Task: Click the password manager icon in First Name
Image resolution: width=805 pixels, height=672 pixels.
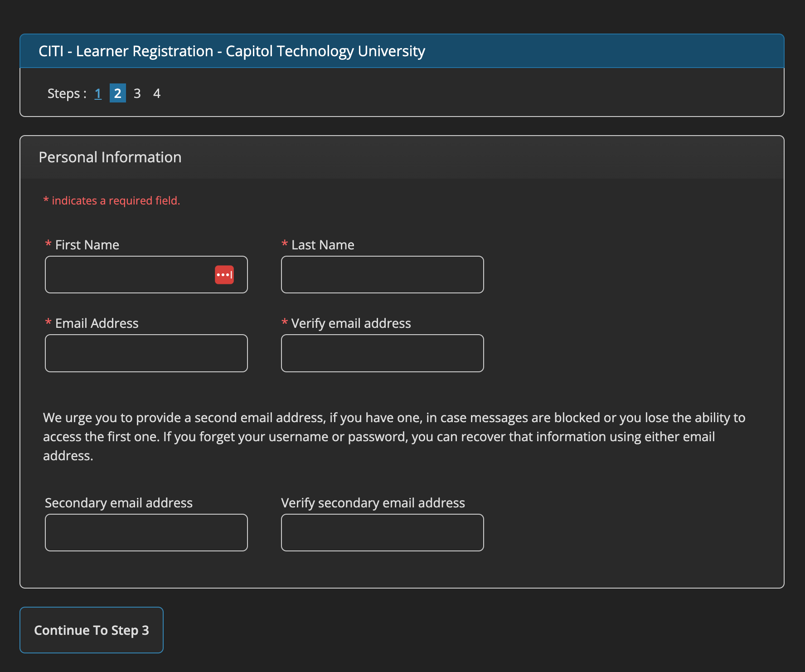Action: (224, 275)
